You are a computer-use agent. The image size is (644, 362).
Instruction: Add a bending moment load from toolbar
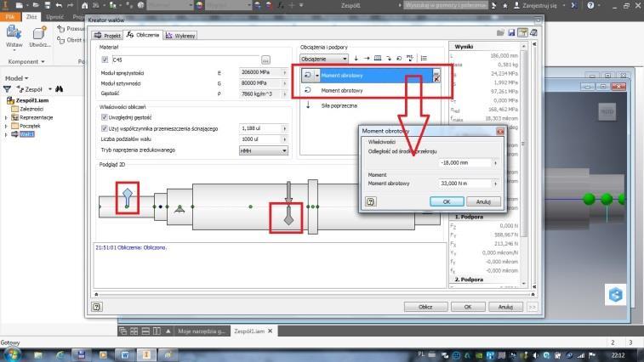389,59
